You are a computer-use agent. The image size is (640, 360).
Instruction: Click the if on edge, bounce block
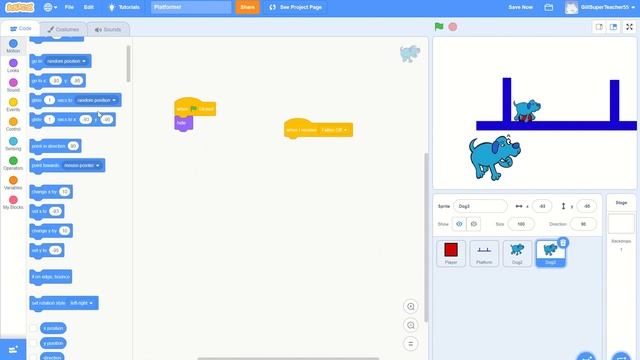pos(51,277)
